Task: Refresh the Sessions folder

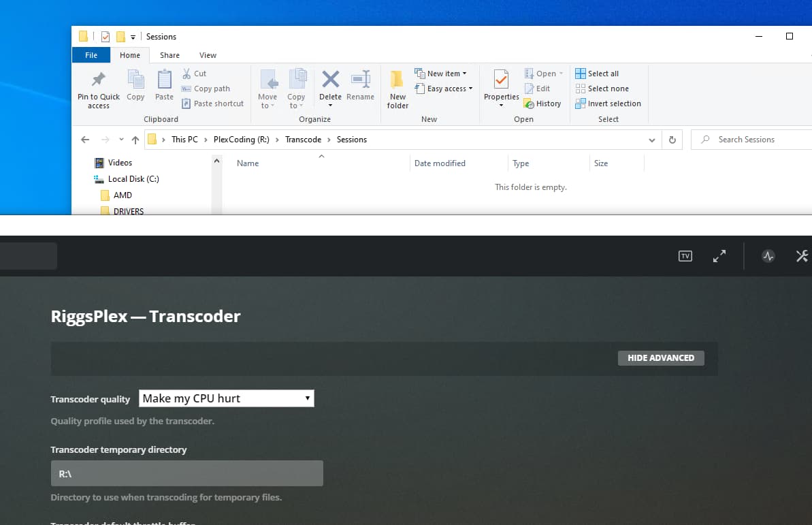Action: 672,140
